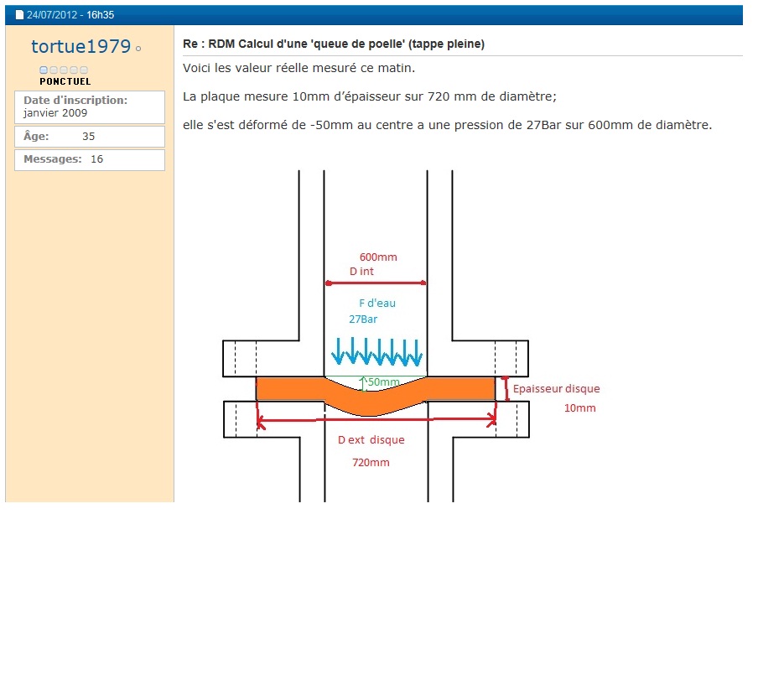The height and width of the screenshot is (680, 784).
Task: Click the 'Epaisseur disque' label
Action: coord(556,389)
